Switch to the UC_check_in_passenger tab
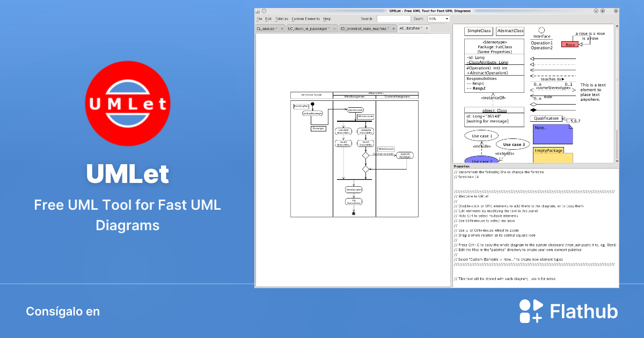 point(308,28)
